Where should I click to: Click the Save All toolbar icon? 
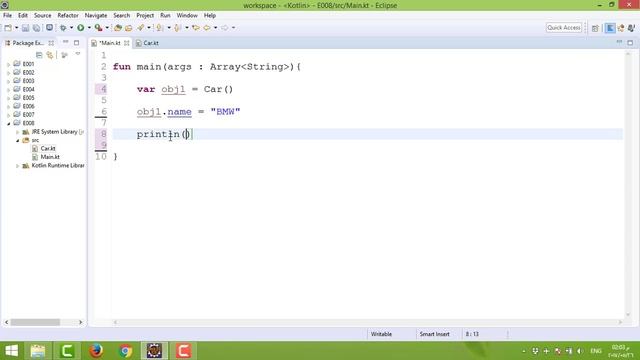click(x=36, y=28)
